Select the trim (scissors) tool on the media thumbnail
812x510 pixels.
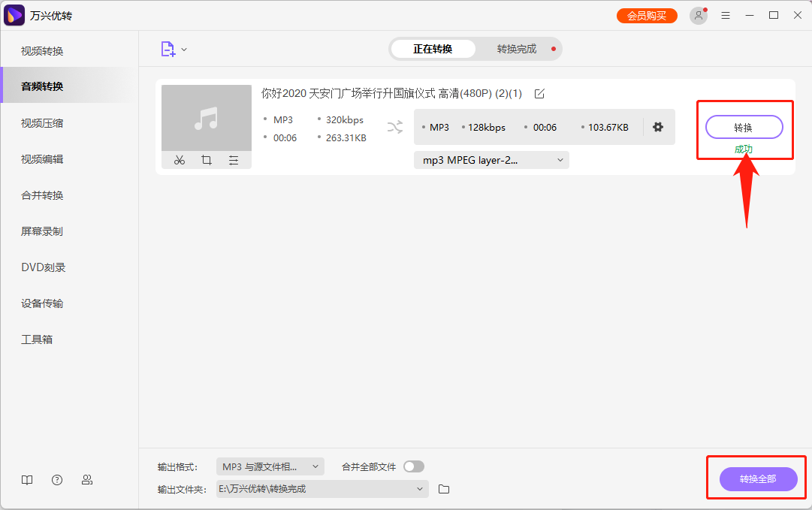(180, 160)
